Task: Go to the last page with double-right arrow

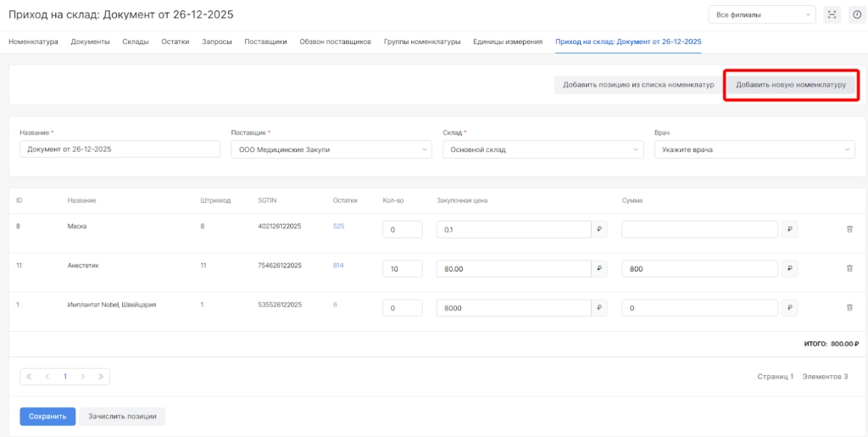Action: pos(101,376)
